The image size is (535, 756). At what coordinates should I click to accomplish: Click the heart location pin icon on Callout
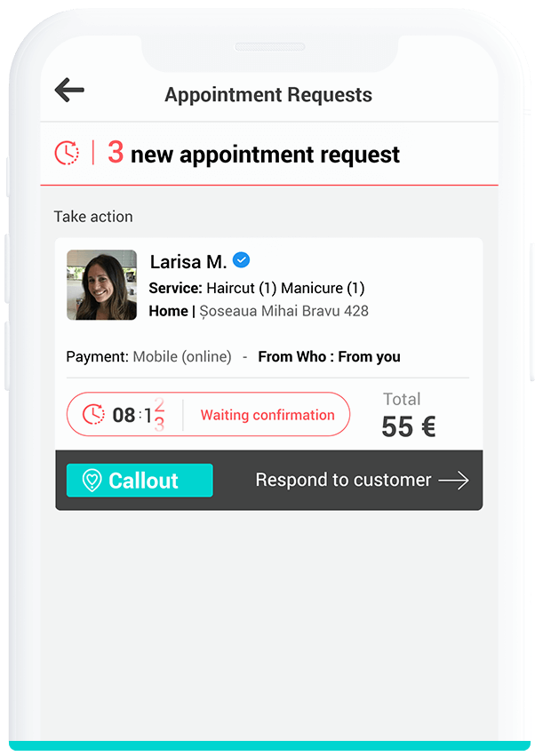pyautogui.click(x=92, y=481)
